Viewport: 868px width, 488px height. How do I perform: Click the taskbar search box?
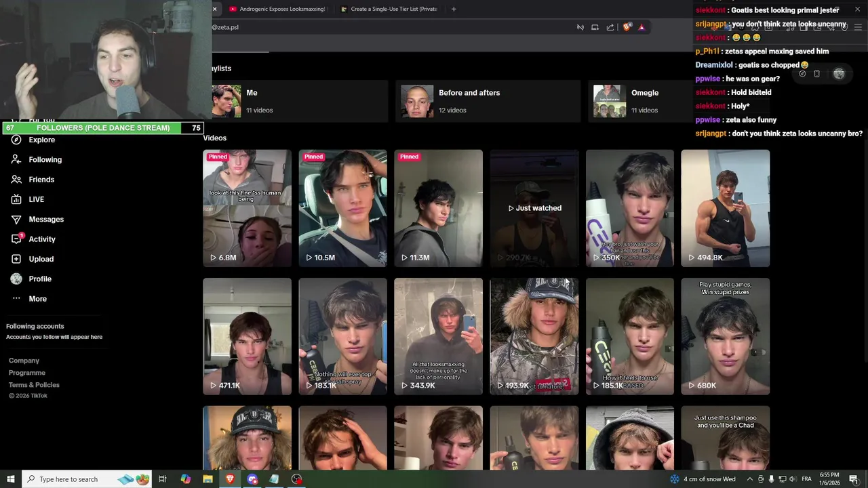[x=87, y=479]
